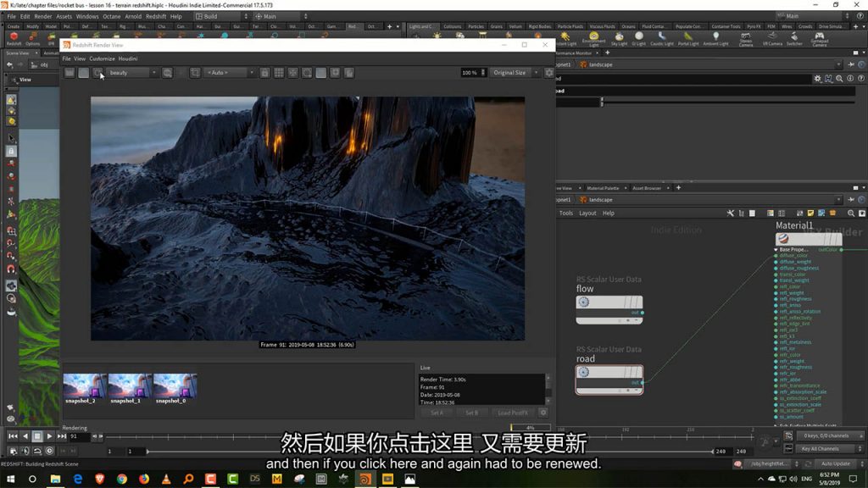Image resolution: width=868 pixels, height=488 pixels.
Task: Open the beauty AOV dropdown
Action: pos(132,73)
